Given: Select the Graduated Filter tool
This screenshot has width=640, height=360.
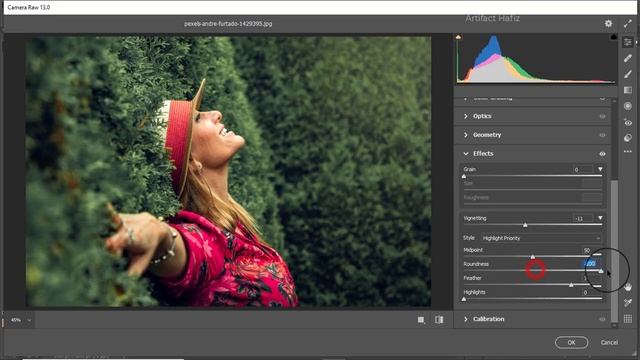Looking at the screenshot, I should coord(628,90).
